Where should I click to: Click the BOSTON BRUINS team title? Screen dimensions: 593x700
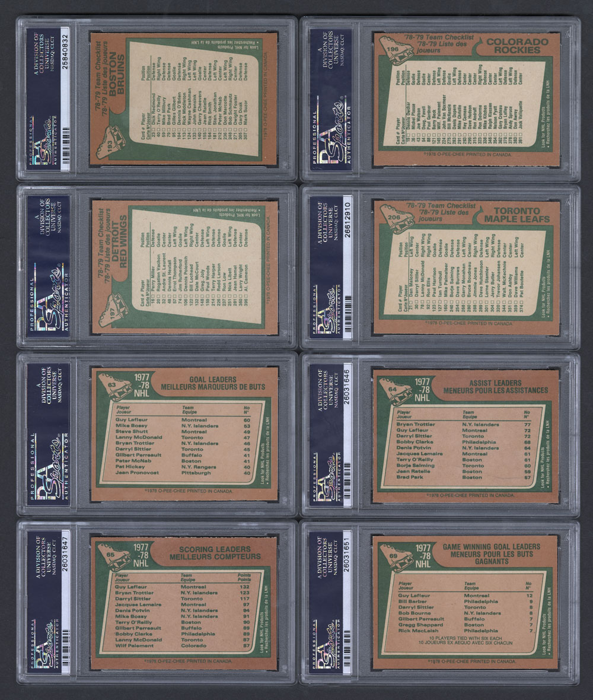(117, 74)
